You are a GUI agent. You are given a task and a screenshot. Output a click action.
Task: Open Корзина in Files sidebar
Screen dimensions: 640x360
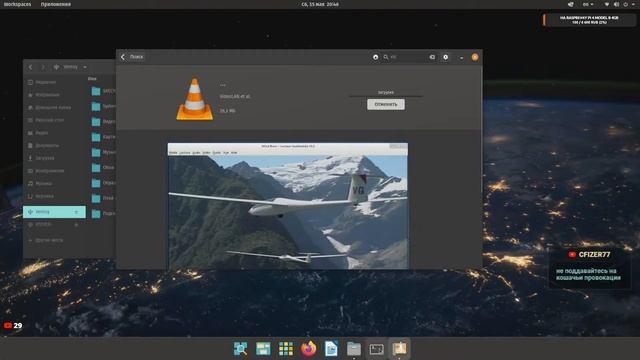(54, 196)
